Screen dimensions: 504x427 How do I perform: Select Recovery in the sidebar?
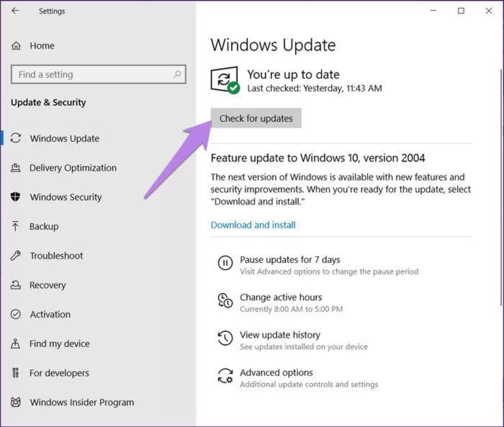click(x=48, y=285)
